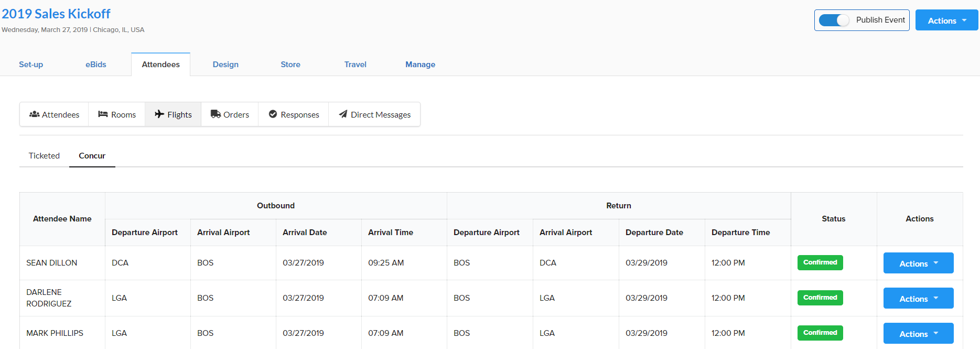Expand Actions dropdown for Sean Dillon
Screen dimensions: 980x349
pos(918,263)
